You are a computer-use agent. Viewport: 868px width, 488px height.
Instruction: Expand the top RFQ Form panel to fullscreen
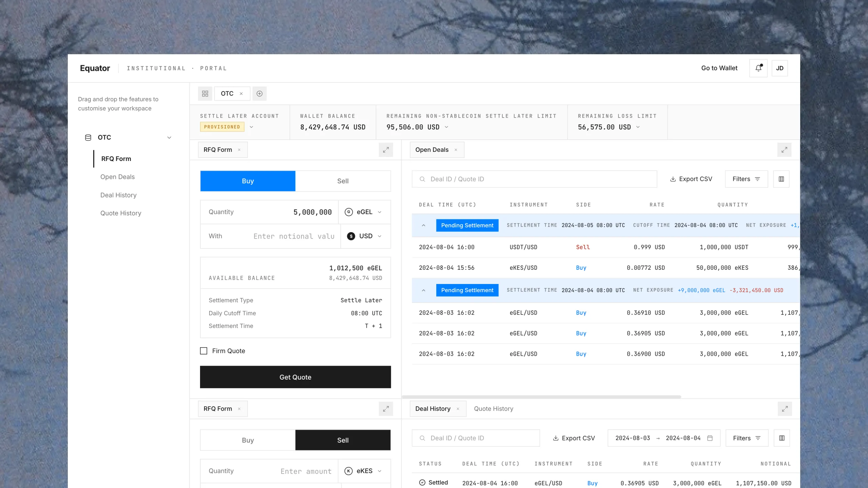coord(386,150)
